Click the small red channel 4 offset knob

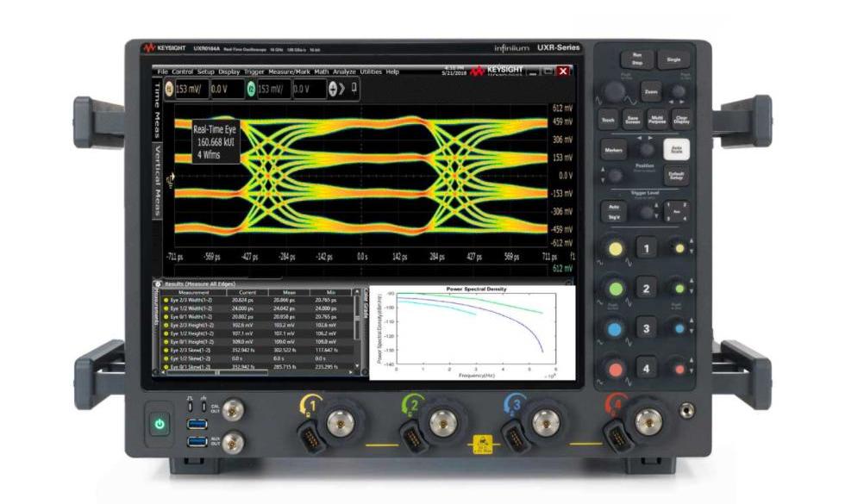coord(679,369)
